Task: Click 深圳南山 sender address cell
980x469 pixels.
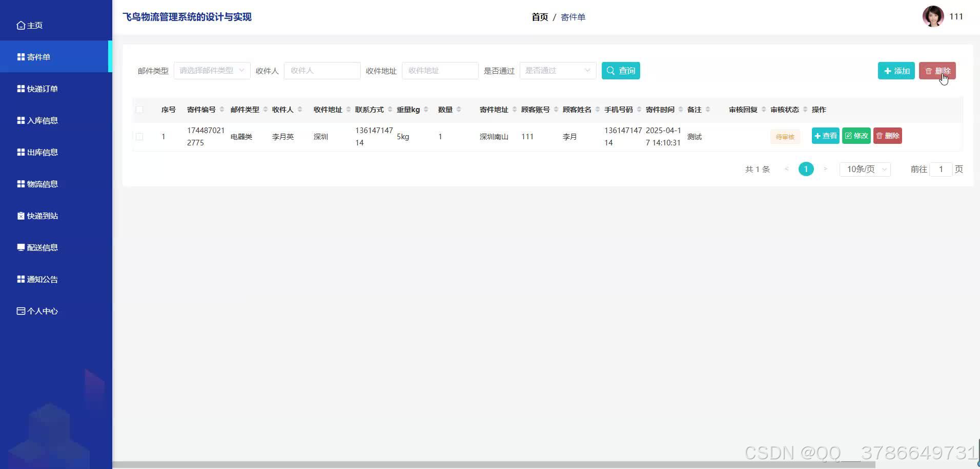Action: [494, 137]
